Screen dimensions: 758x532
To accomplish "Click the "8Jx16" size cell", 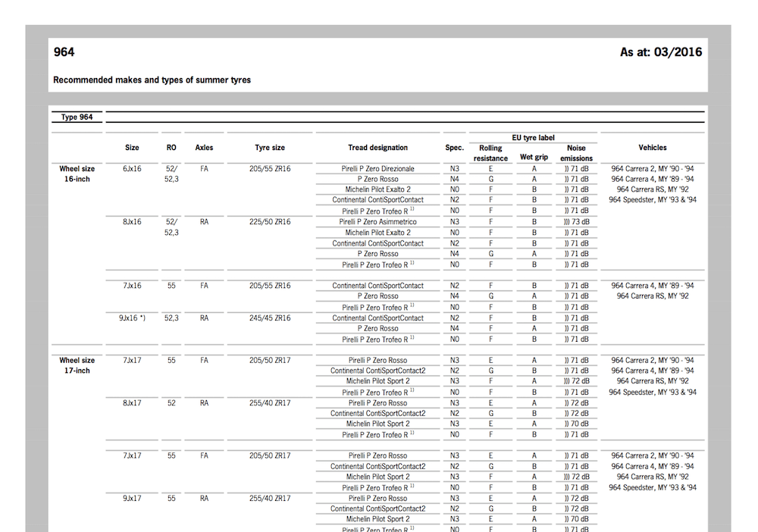I will (132, 222).
